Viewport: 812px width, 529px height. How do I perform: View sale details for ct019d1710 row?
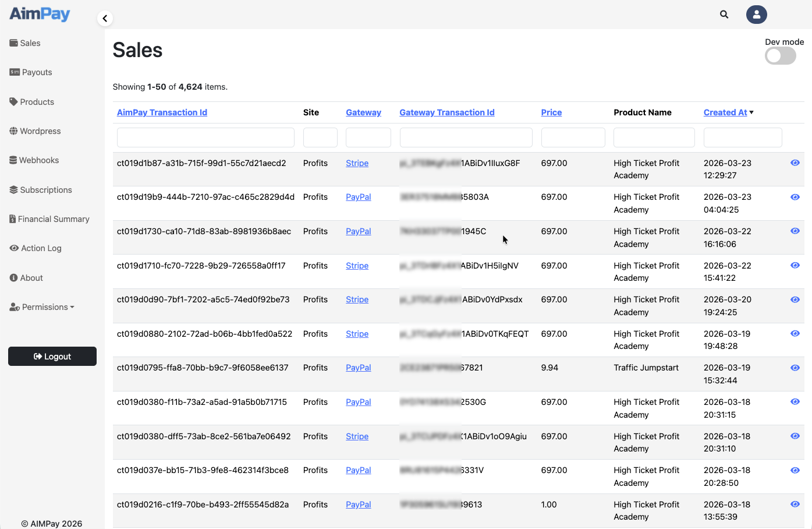click(x=795, y=266)
